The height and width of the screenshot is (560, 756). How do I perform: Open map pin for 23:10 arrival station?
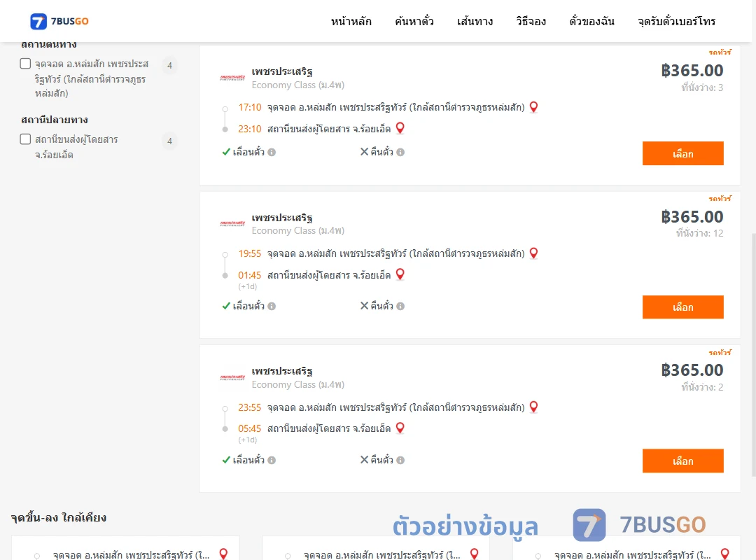click(x=400, y=128)
